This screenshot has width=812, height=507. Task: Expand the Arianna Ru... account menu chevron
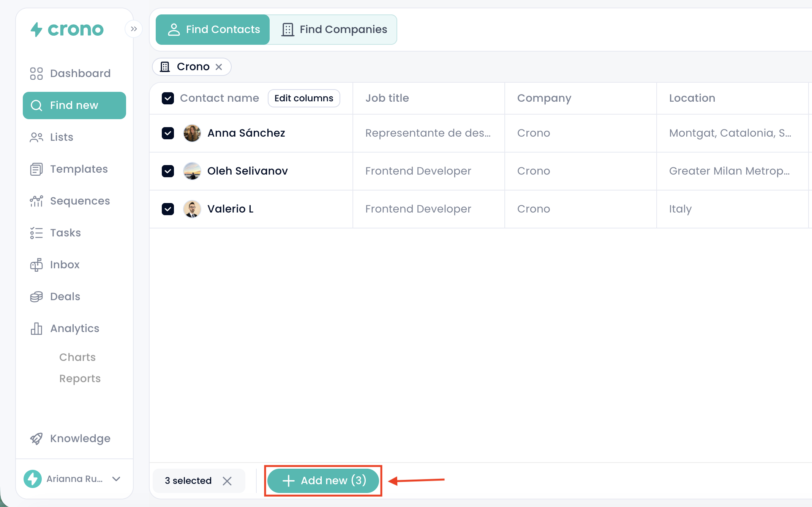point(117,479)
